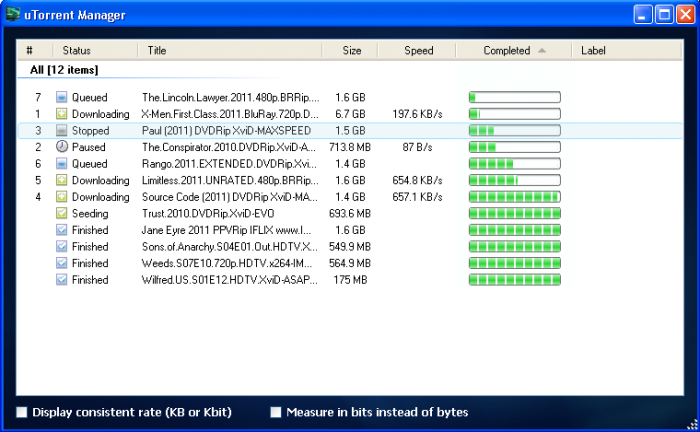Click the Paused clock icon for The.Conspirator row

point(62,146)
